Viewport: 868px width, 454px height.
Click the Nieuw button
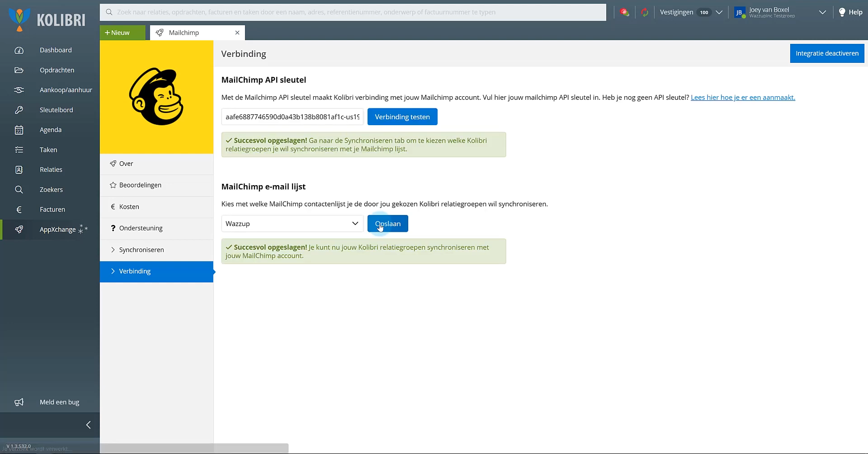(123, 33)
